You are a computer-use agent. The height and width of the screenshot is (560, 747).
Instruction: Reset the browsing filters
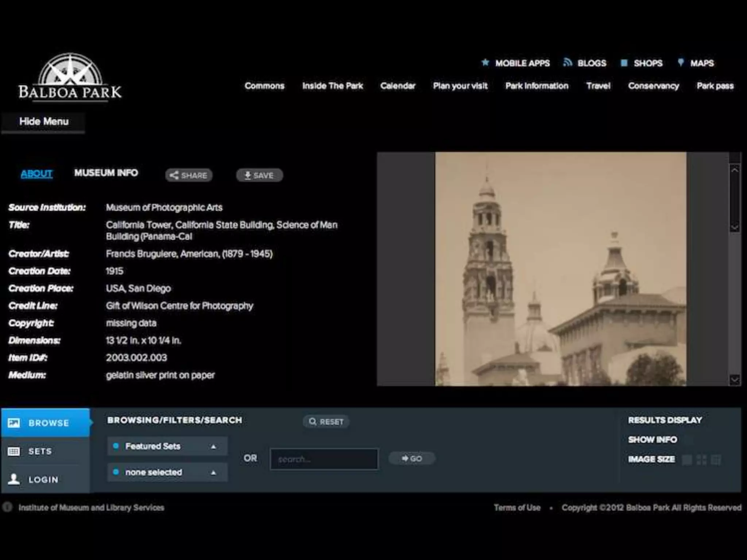pos(326,422)
